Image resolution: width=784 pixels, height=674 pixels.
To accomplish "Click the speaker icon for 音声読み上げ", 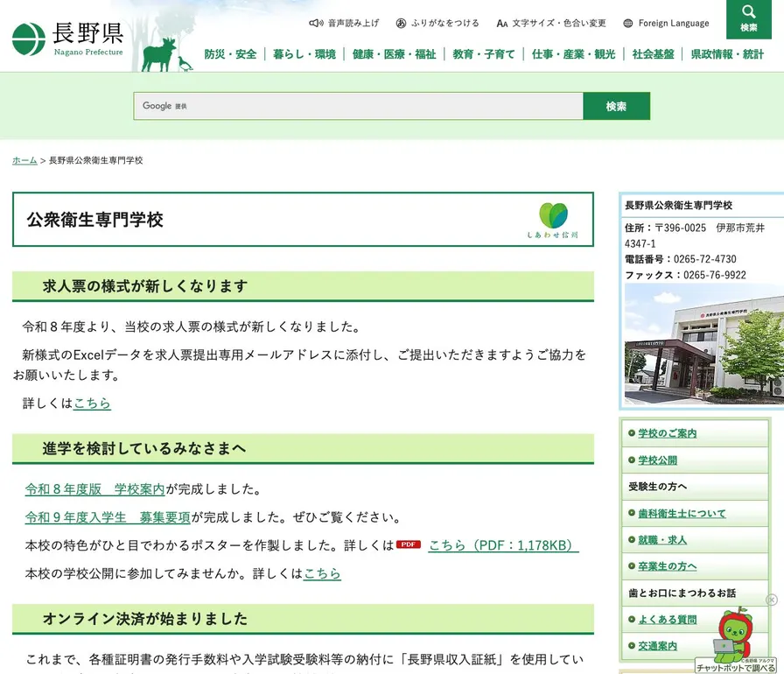I will click(316, 23).
